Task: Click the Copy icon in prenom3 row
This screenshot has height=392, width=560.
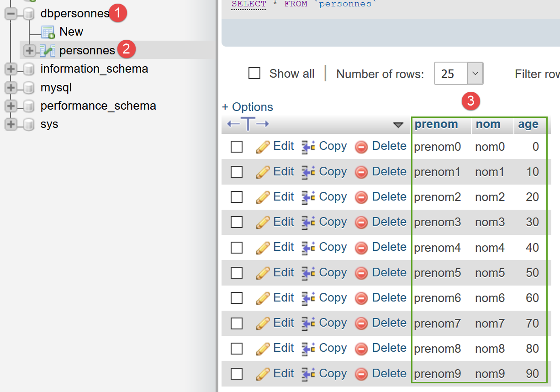Action: pos(309,222)
